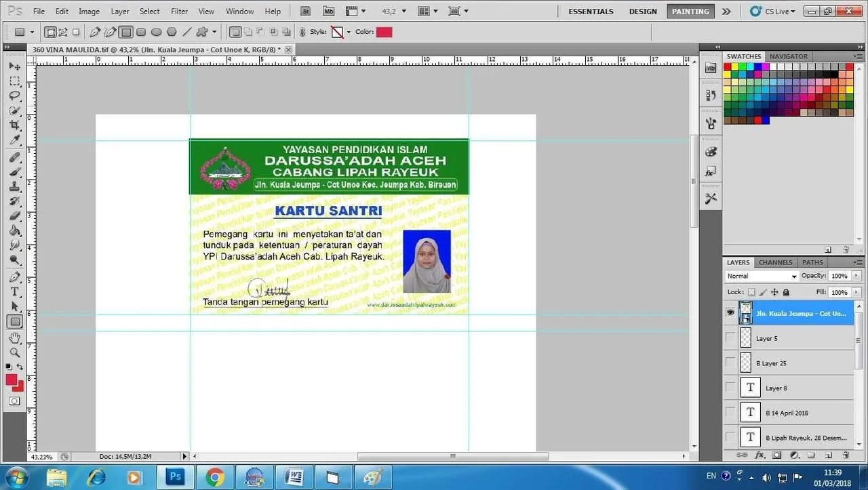Switch to the Channels tab

click(x=775, y=262)
